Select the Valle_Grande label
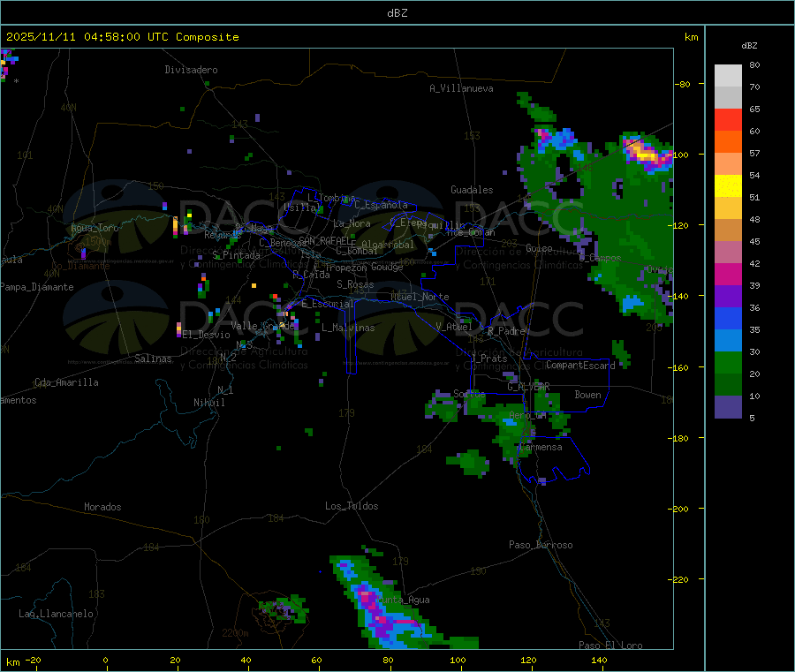This screenshot has width=795, height=672. click(x=262, y=325)
